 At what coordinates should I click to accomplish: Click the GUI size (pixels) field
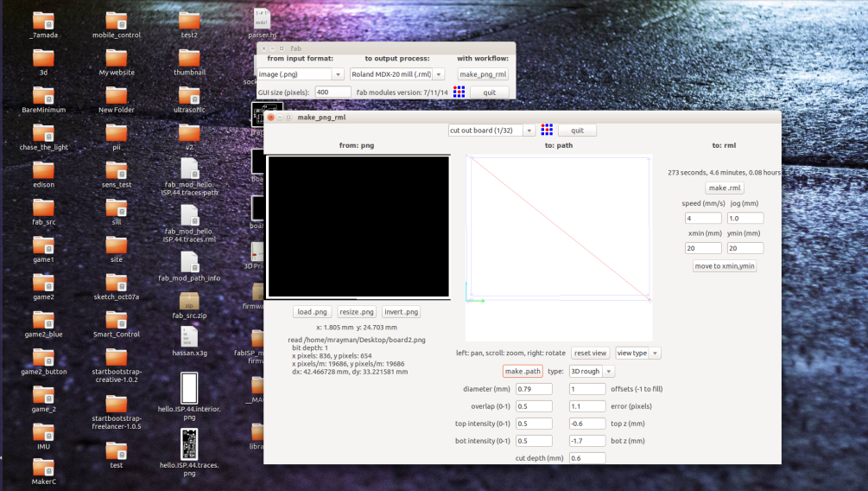point(333,92)
